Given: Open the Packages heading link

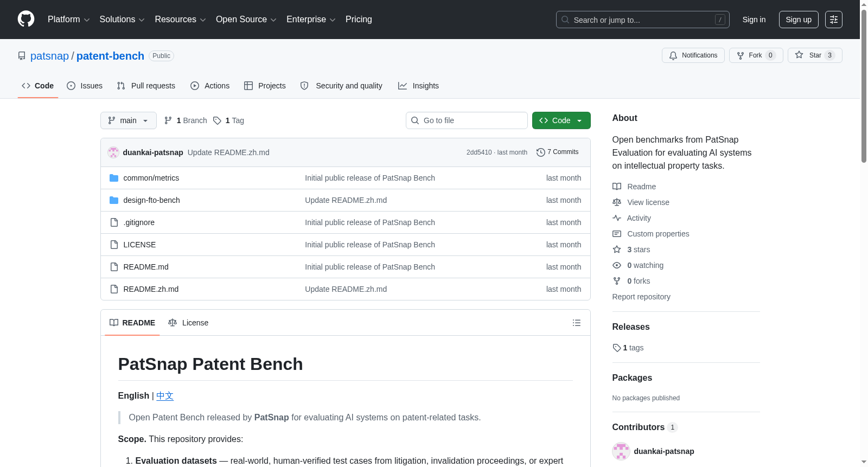Looking at the screenshot, I should pyautogui.click(x=632, y=378).
